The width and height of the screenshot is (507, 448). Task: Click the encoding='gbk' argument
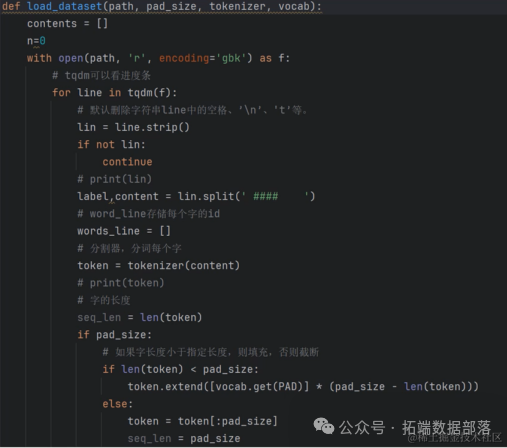[x=203, y=58]
